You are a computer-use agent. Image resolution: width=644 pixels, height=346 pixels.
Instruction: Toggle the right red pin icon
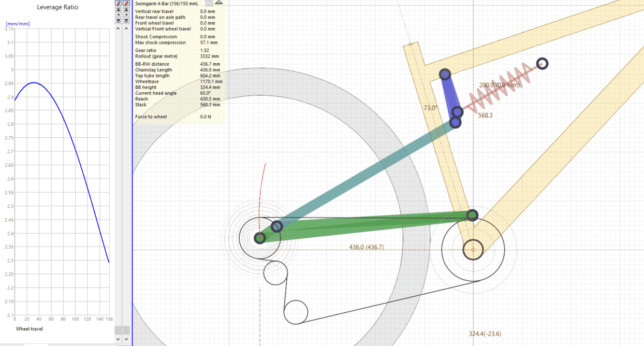coord(126,3)
